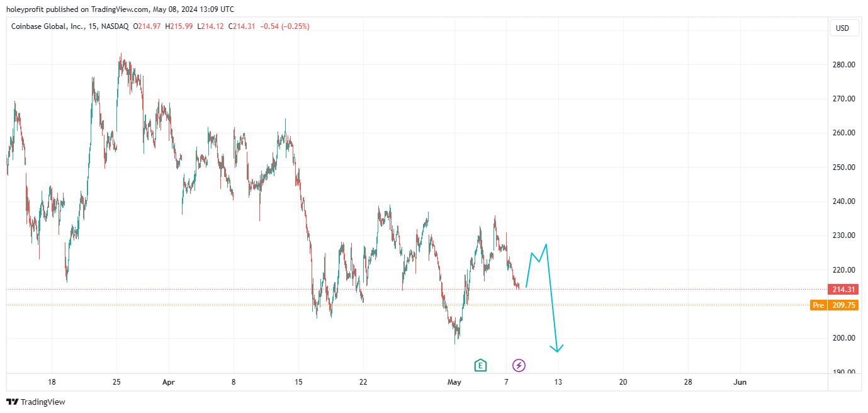Click the 240.00 price axis label
Screen dimensions: 868x413
[x=843, y=201]
